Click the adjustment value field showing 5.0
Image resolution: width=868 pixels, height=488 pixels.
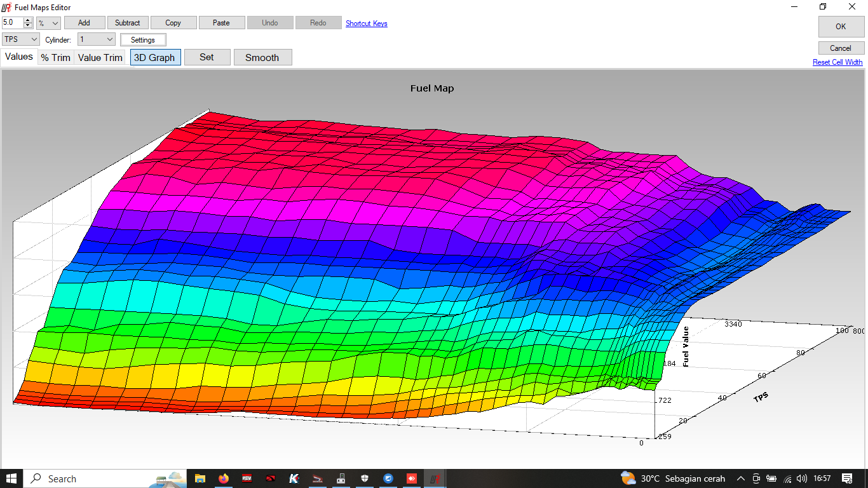point(13,22)
